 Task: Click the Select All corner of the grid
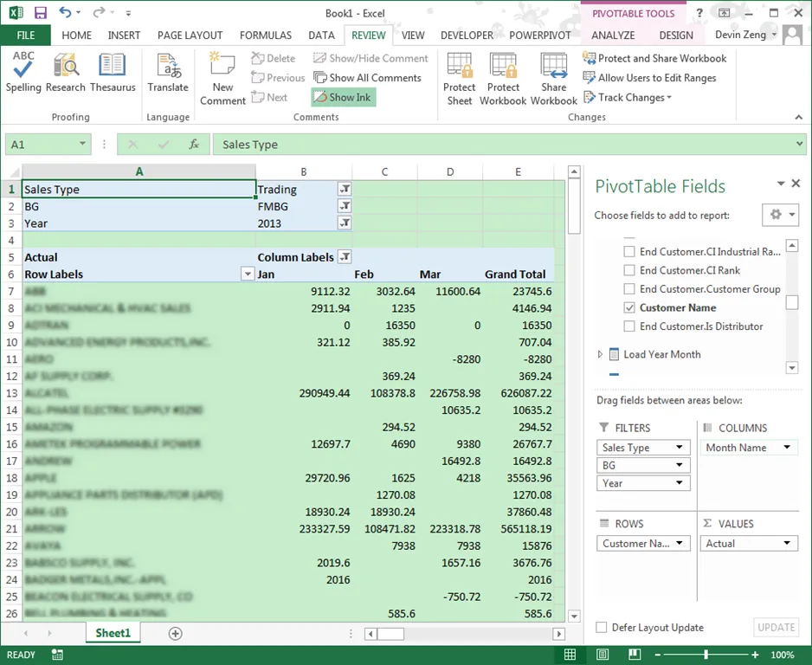click(11, 172)
